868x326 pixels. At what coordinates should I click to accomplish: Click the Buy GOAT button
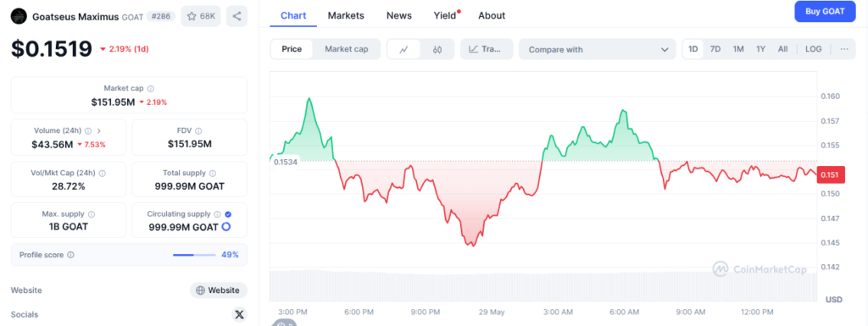click(x=825, y=12)
